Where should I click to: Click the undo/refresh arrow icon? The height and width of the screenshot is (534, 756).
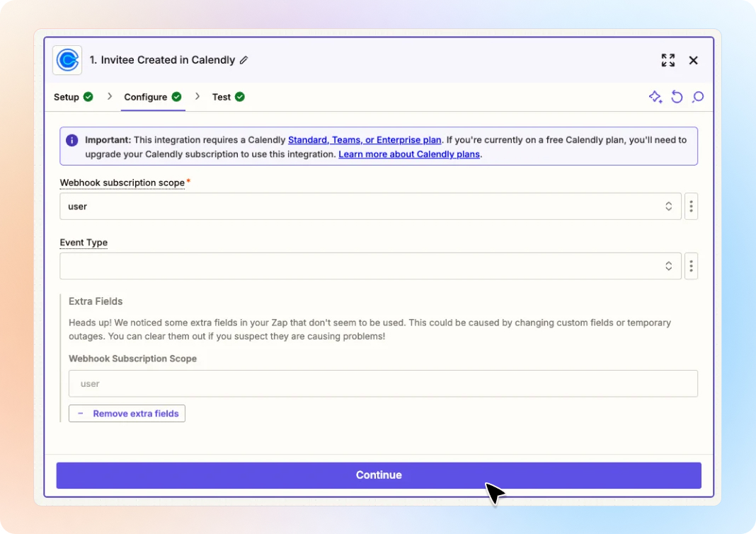[677, 97]
